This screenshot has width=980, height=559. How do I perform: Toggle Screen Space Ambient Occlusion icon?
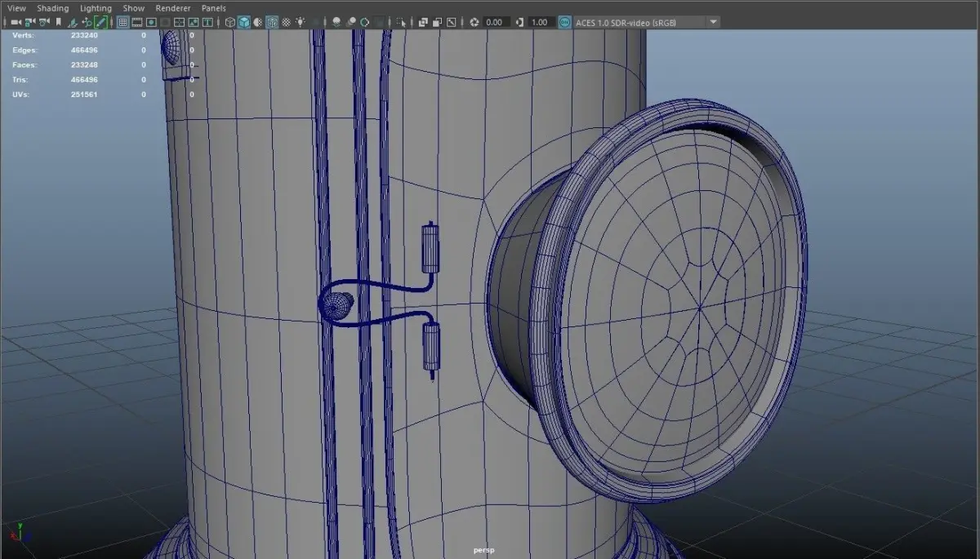336,22
